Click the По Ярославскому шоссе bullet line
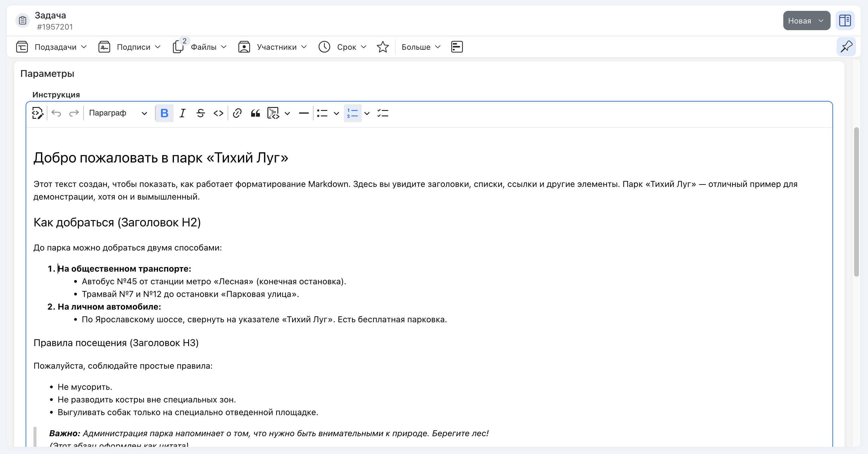The image size is (868, 454). (264, 320)
